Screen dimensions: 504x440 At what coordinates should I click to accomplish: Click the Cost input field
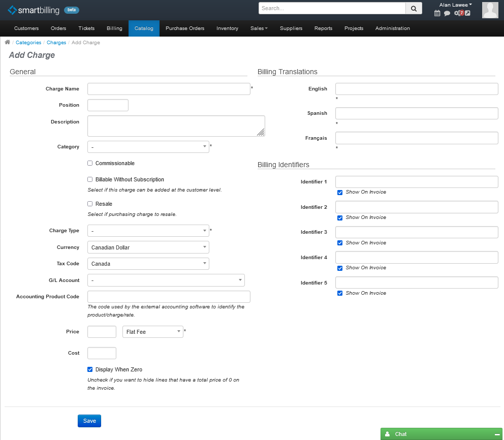102,353
